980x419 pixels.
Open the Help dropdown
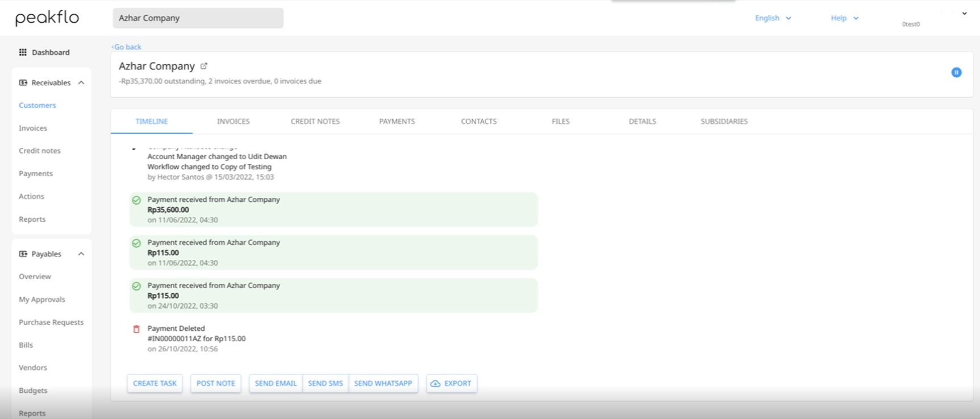[844, 18]
